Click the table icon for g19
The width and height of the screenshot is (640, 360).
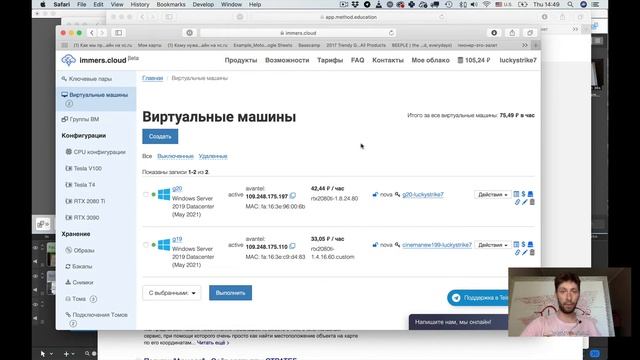coord(516,244)
